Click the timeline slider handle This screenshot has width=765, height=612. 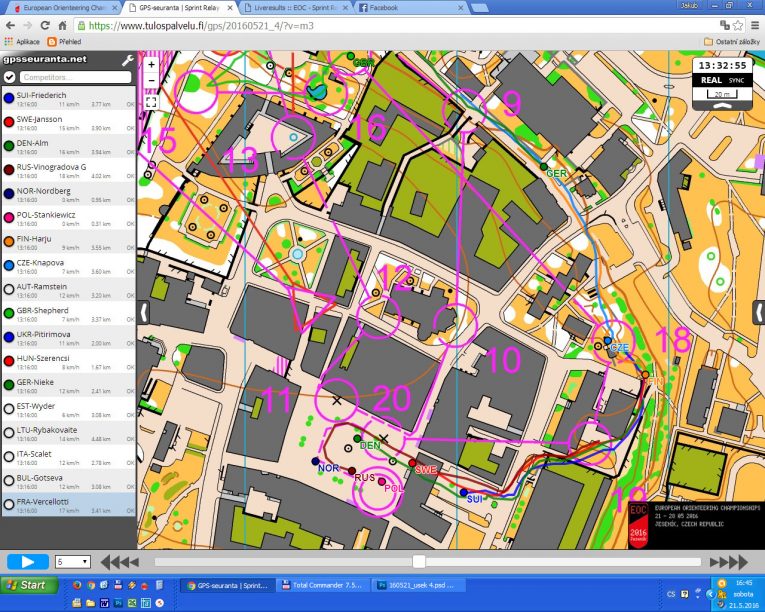[419, 562]
